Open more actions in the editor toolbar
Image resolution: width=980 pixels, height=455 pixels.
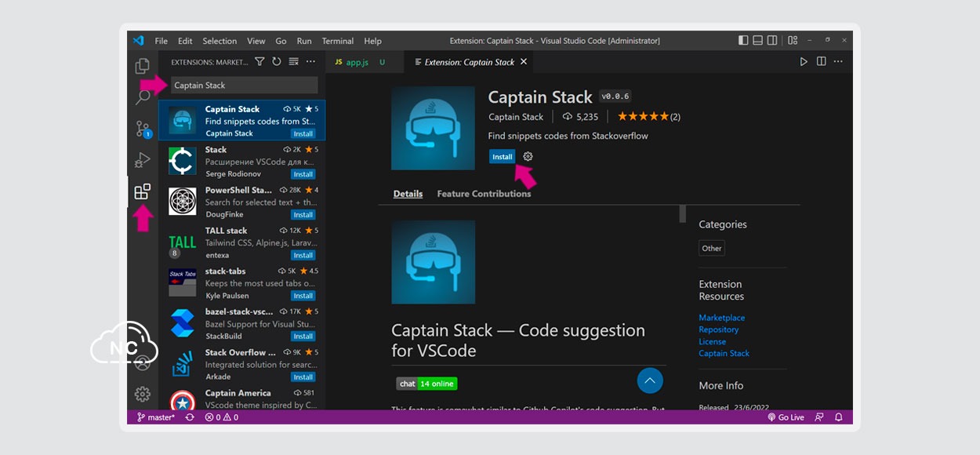click(839, 62)
